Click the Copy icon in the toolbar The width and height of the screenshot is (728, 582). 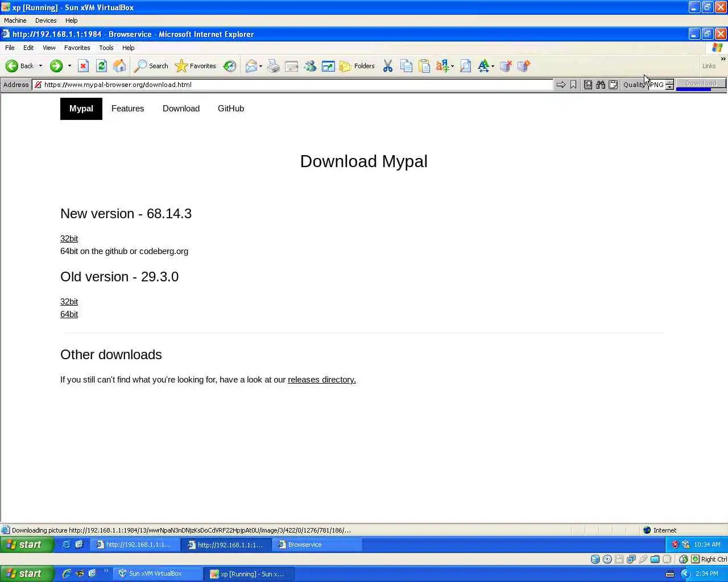pyautogui.click(x=406, y=66)
